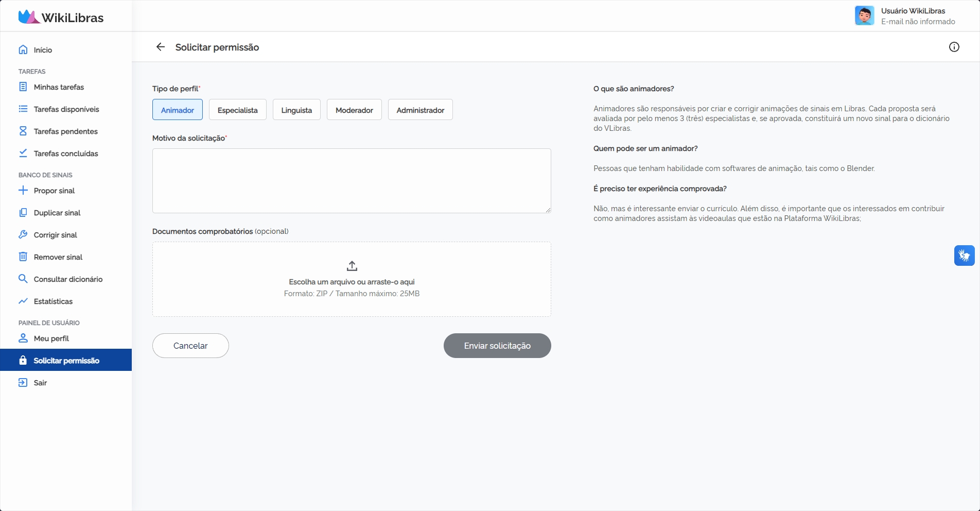Screen dimensions: 980x511
Task: Click the WikiLibras logo
Action: (61, 17)
